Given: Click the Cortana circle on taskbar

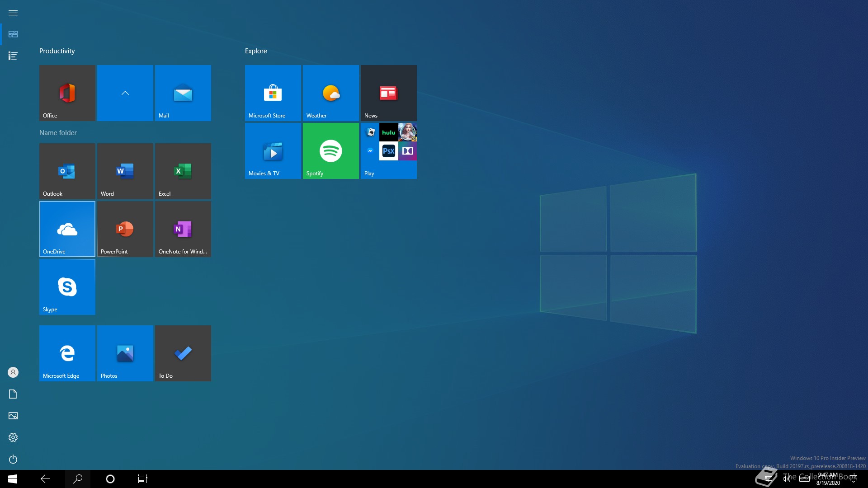Looking at the screenshot, I should [x=110, y=479].
